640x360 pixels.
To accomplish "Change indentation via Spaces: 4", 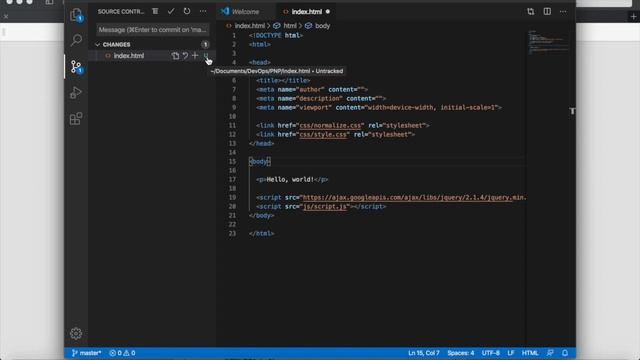I will pos(460,353).
